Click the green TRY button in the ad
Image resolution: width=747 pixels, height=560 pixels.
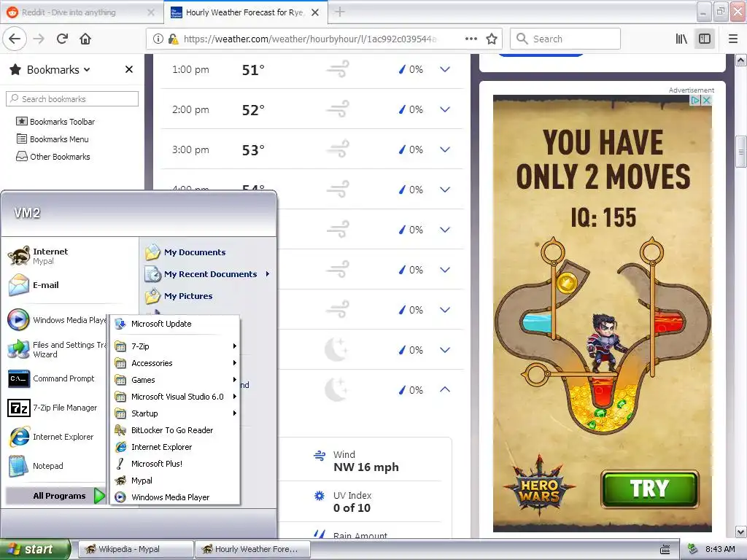click(x=650, y=489)
